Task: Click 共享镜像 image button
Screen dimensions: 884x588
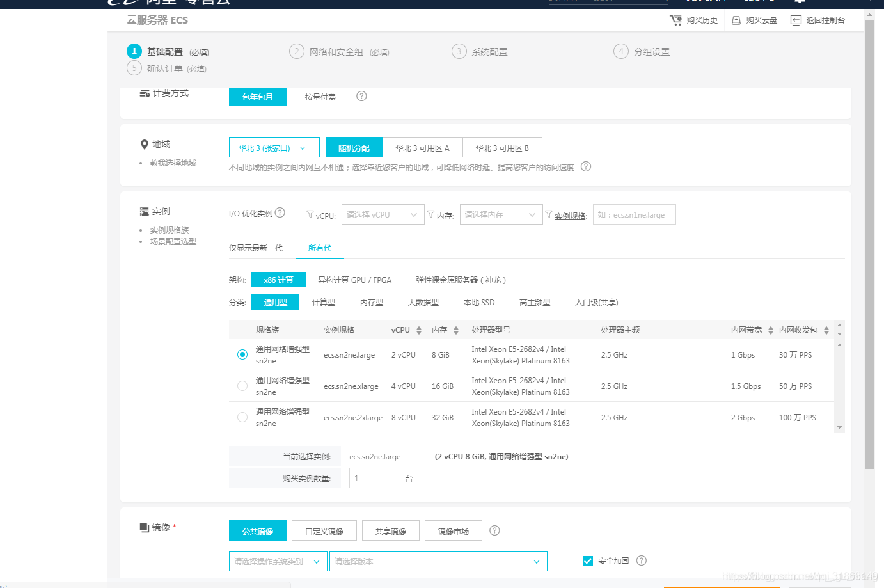Action: point(391,530)
